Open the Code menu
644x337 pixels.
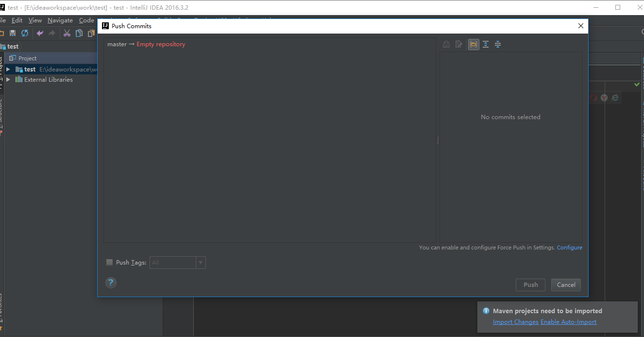click(86, 20)
